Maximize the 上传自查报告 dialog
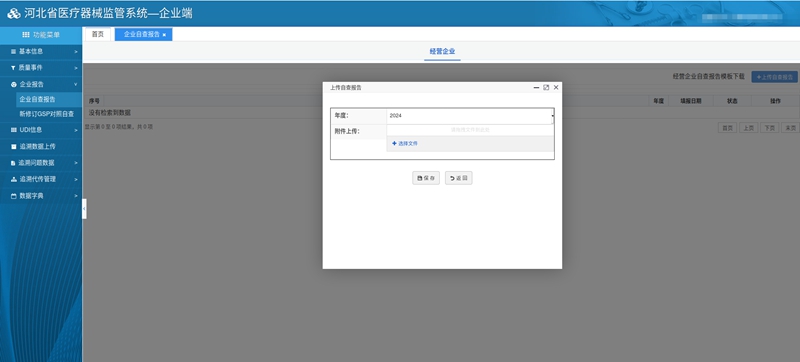Image resolution: width=800 pixels, height=362 pixels. tap(546, 88)
